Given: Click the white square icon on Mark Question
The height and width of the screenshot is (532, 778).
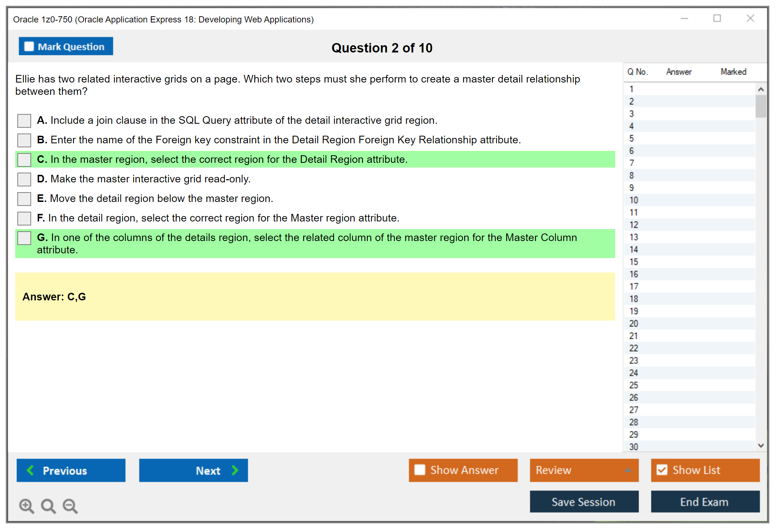Looking at the screenshot, I should tap(29, 46).
